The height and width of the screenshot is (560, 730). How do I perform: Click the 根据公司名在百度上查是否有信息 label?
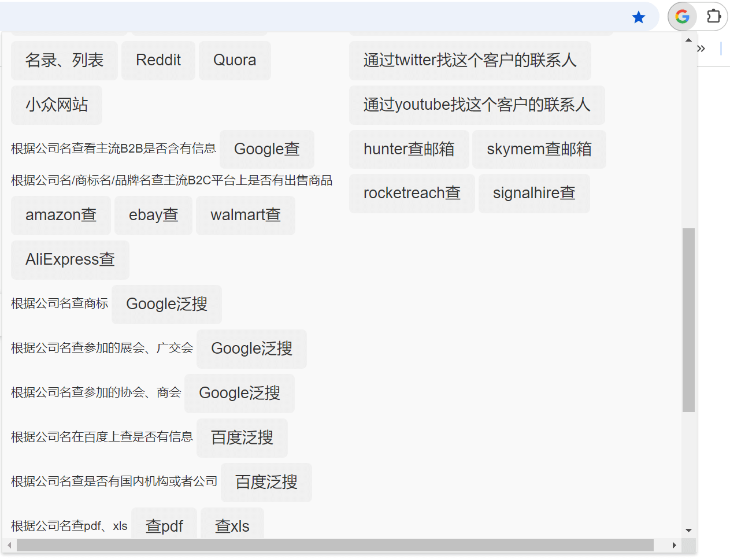click(102, 437)
